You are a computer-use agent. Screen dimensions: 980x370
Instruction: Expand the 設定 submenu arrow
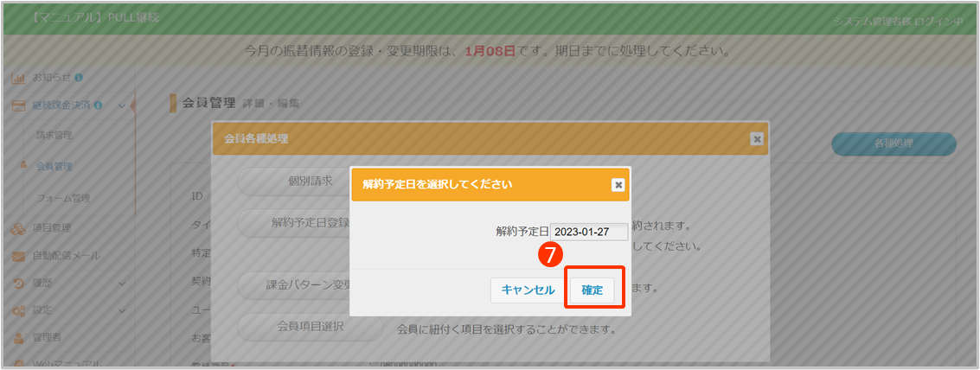click(121, 310)
